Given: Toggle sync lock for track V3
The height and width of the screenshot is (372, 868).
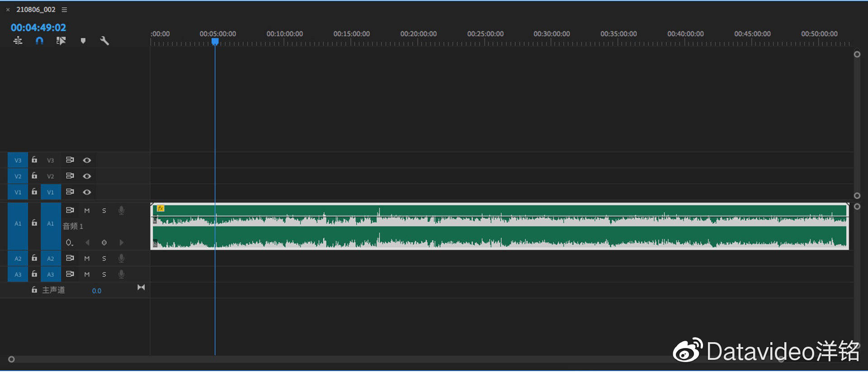Looking at the screenshot, I should (x=70, y=160).
